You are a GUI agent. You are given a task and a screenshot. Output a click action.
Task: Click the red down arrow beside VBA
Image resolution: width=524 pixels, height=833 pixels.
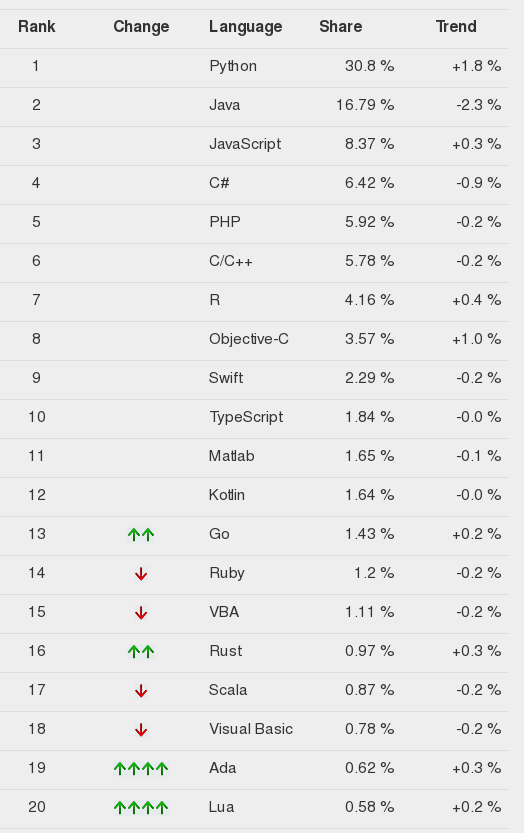pyautogui.click(x=141, y=613)
